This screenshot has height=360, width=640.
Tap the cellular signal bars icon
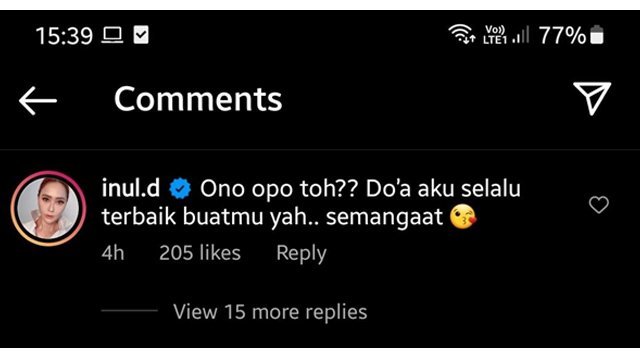point(521,35)
